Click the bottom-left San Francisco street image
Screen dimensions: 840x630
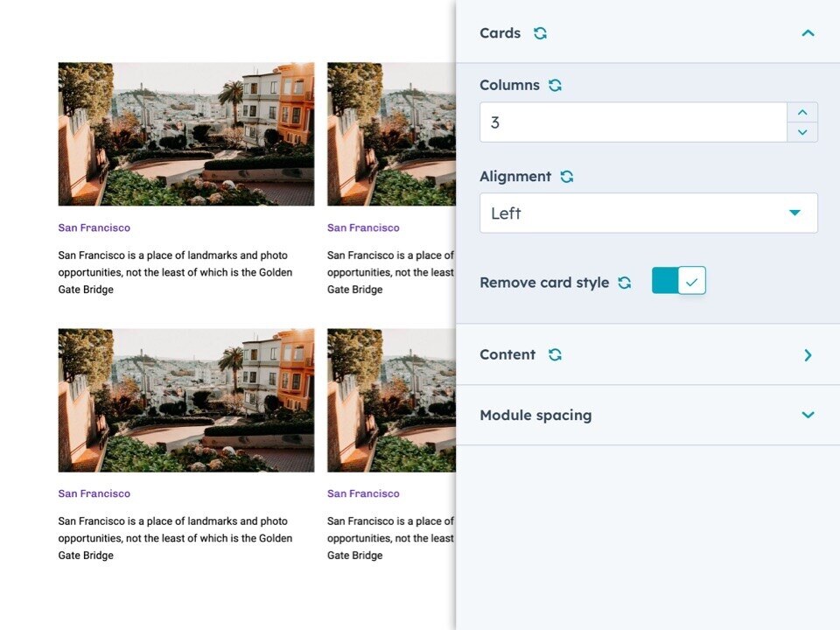point(185,400)
